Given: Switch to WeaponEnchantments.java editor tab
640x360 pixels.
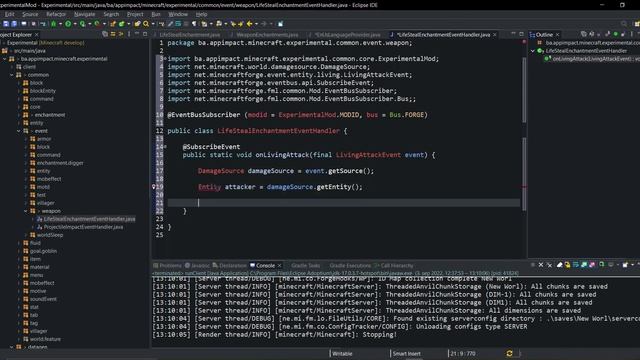Looking at the screenshot, I should (x=267, y=35).
